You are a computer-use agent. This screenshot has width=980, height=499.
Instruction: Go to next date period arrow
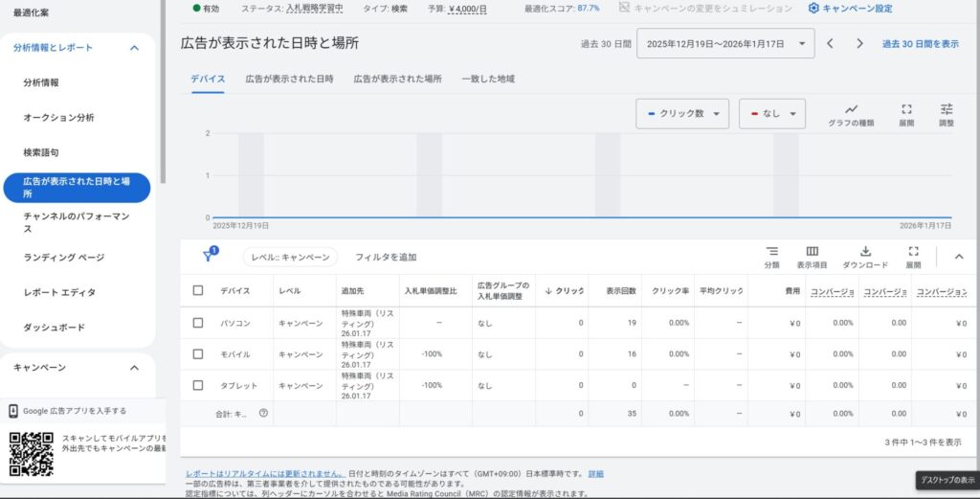(x=859, y=43)
